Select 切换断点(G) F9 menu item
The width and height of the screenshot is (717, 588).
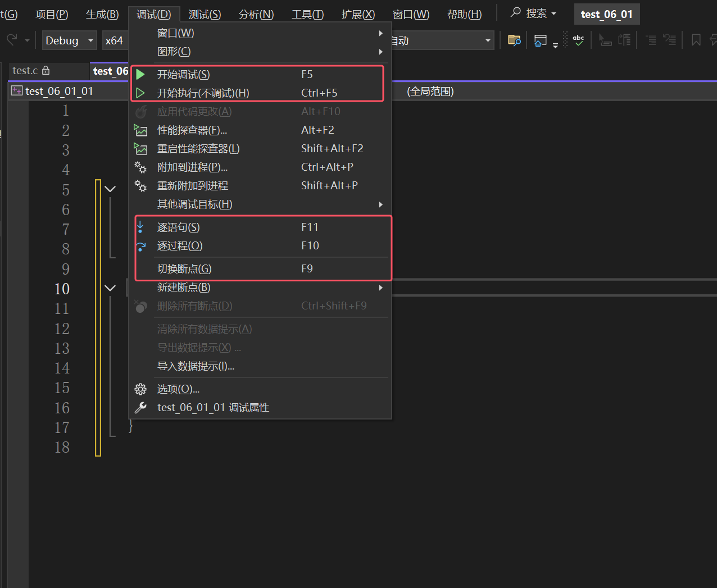click(260, 269)
